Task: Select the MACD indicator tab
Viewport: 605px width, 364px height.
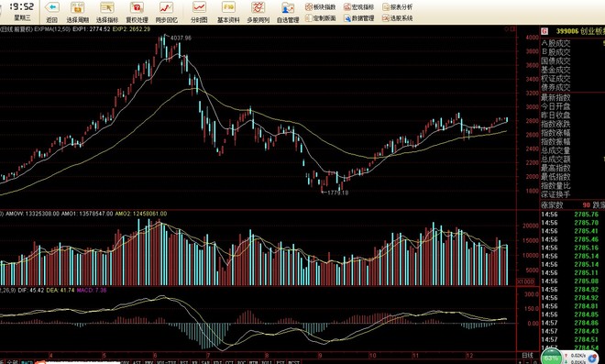Action: click(x=27, y=361)
